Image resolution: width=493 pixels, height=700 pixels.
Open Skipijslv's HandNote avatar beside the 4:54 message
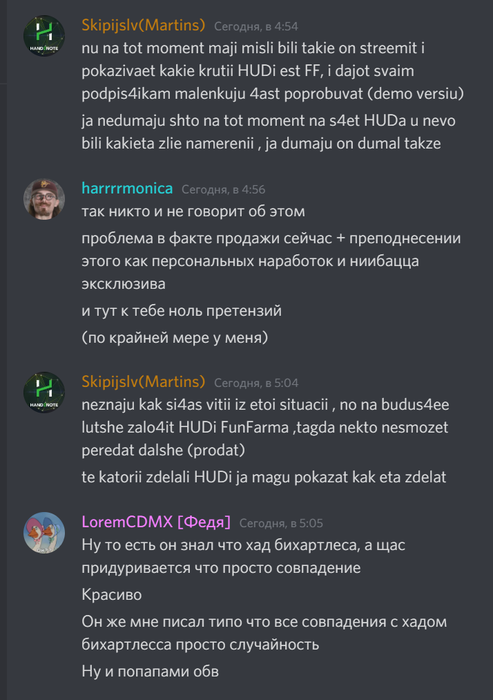44,36
